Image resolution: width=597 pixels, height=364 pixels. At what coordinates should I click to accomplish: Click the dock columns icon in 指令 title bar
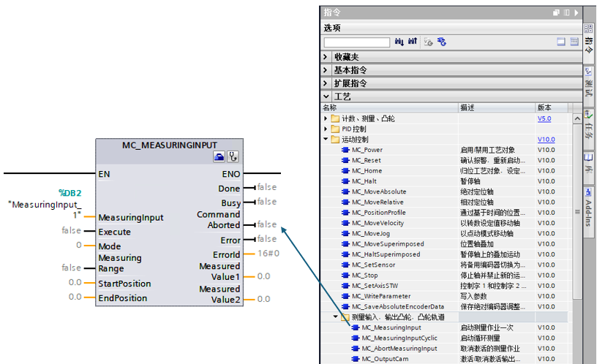(566, 12)
